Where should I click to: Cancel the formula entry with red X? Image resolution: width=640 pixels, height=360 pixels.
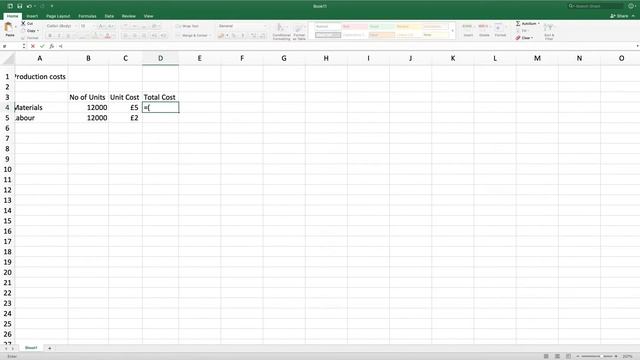coord(33,46)
